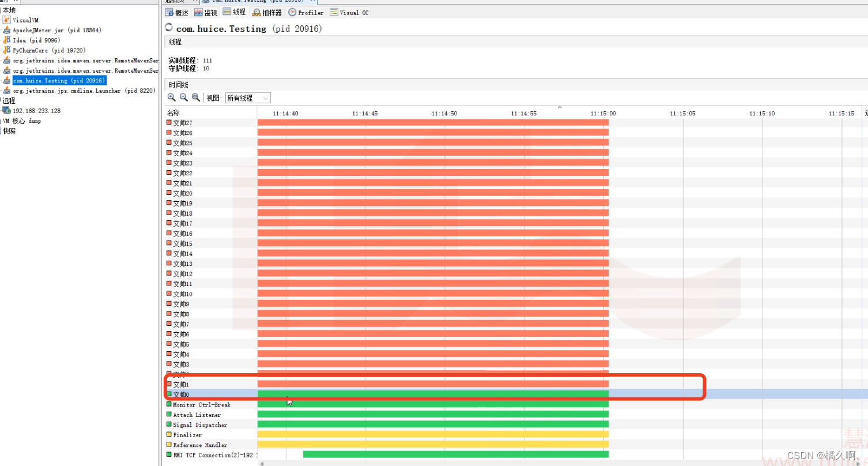Click yellow state square for Reference Handler
Viewport: 868px width, 466px height.
pyautogui.click(x=169, y=445)
